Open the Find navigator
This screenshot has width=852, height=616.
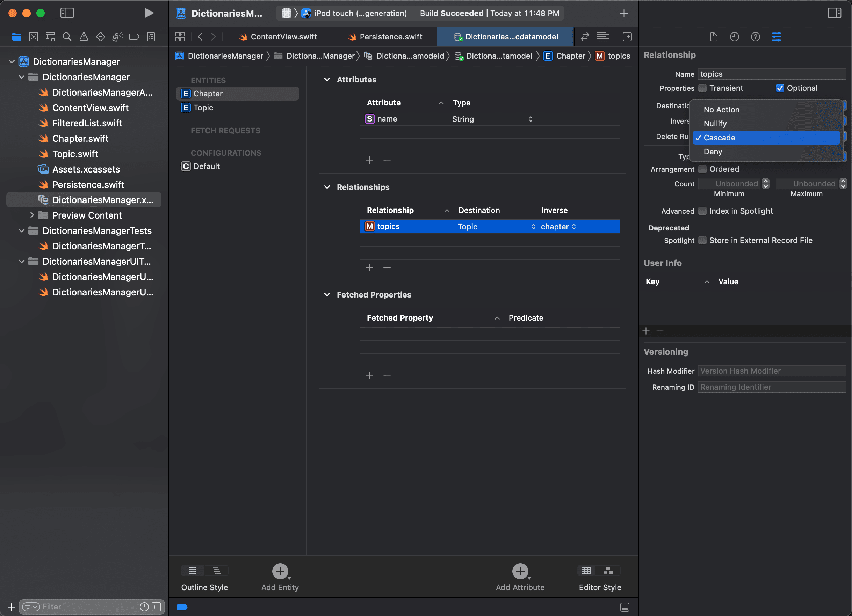tap(67, 36)
